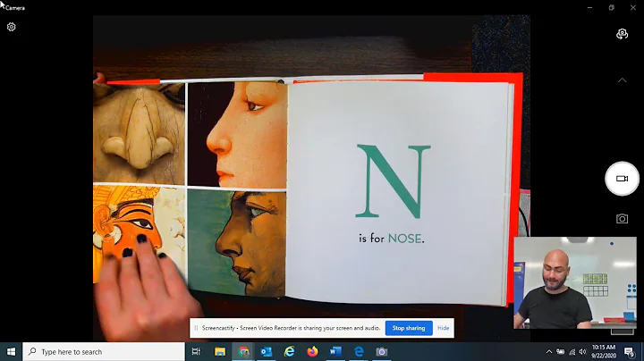This screenshot has height=361, width=644.
Task: Select the Camera app taskbar icon
Action: pos(382,351)
